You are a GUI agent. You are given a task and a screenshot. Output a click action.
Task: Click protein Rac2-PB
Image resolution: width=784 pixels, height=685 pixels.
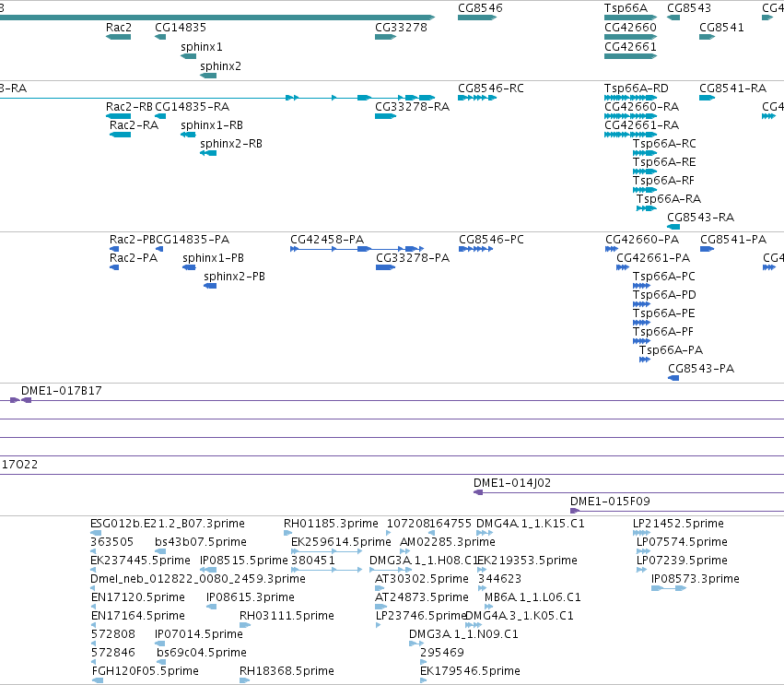pyautogui.click(x=114, y=249)
